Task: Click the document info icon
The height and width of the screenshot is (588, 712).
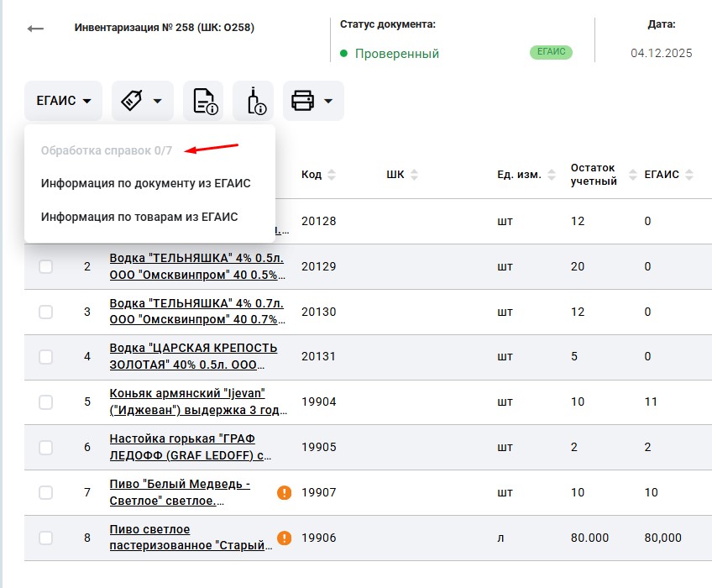Action: click(x=205, y=101)
